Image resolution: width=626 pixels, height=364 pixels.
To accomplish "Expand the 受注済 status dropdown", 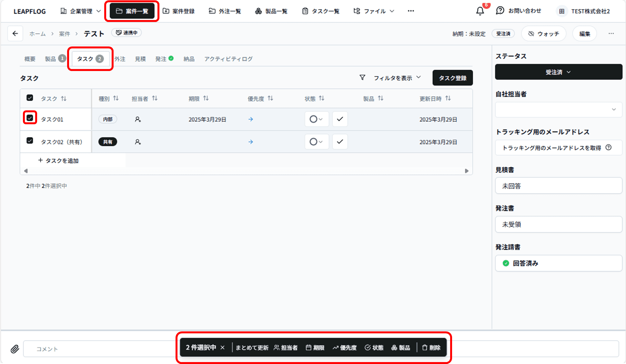I will [x=558, y=72].
